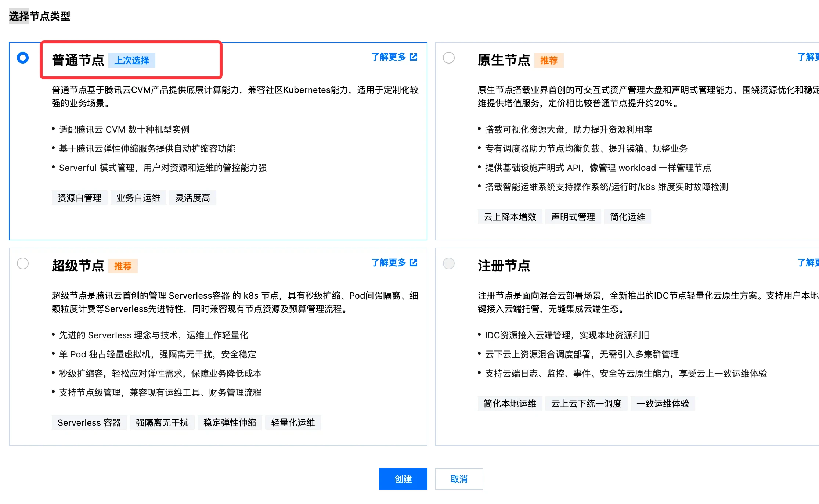Screen dimensions: 819x504
Task: Click the 取消 button
Action: 459,479
